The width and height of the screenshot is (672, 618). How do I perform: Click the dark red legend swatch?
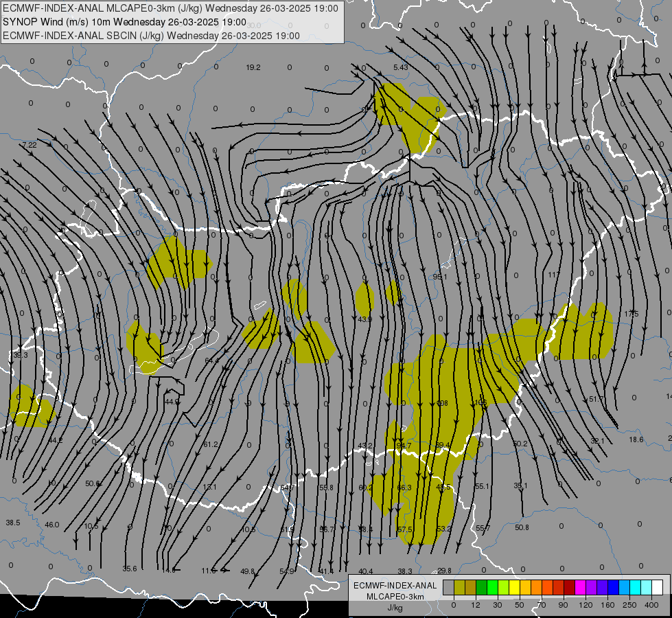point(570,587)
